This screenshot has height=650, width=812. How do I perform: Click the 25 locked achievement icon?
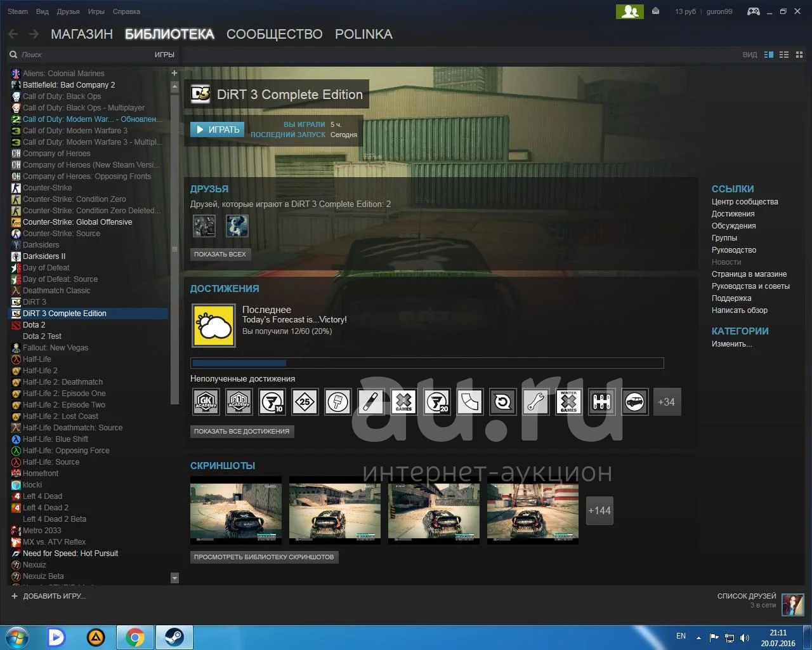pos(305,402)
